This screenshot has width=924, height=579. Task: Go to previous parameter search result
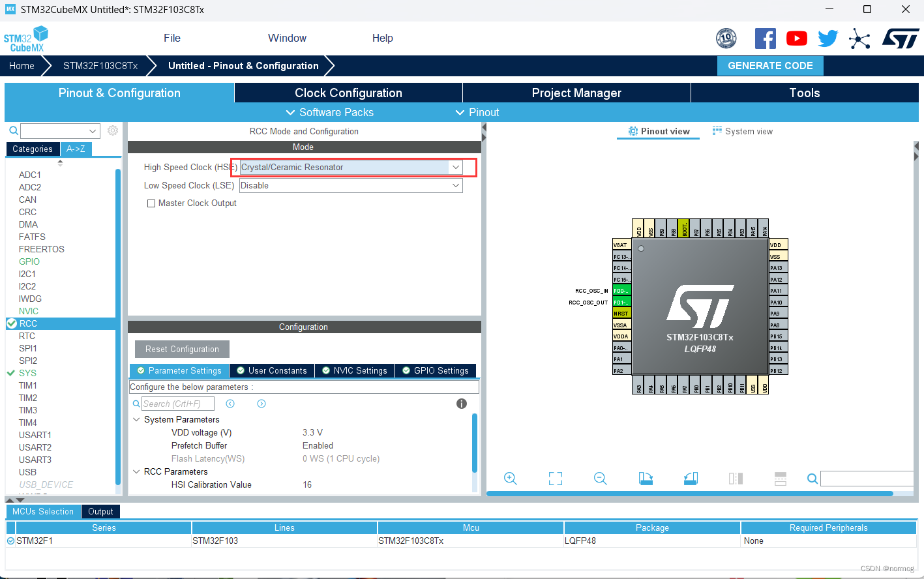[230, 404]
